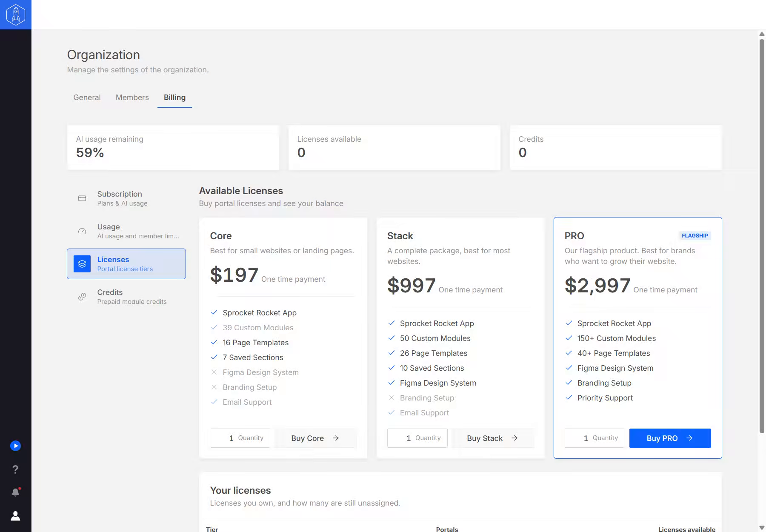Viewport: 766px width, 532px height.
Task: Switch to the Members tab
Action: [132, 97]
